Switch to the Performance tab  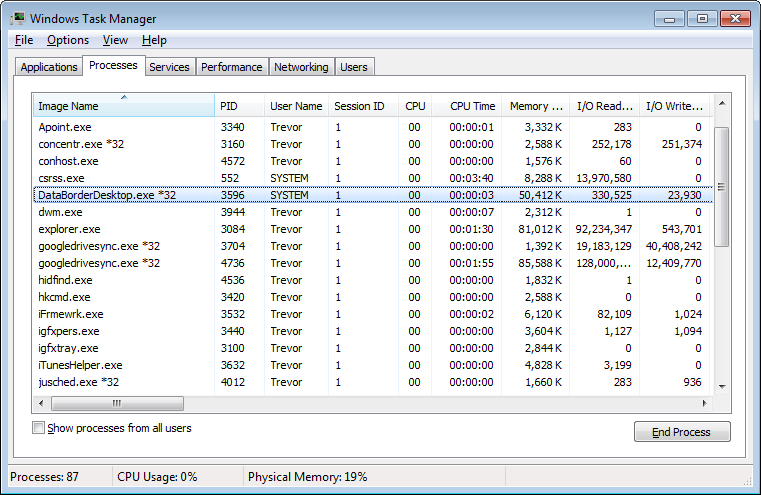[x=231, y=67]
